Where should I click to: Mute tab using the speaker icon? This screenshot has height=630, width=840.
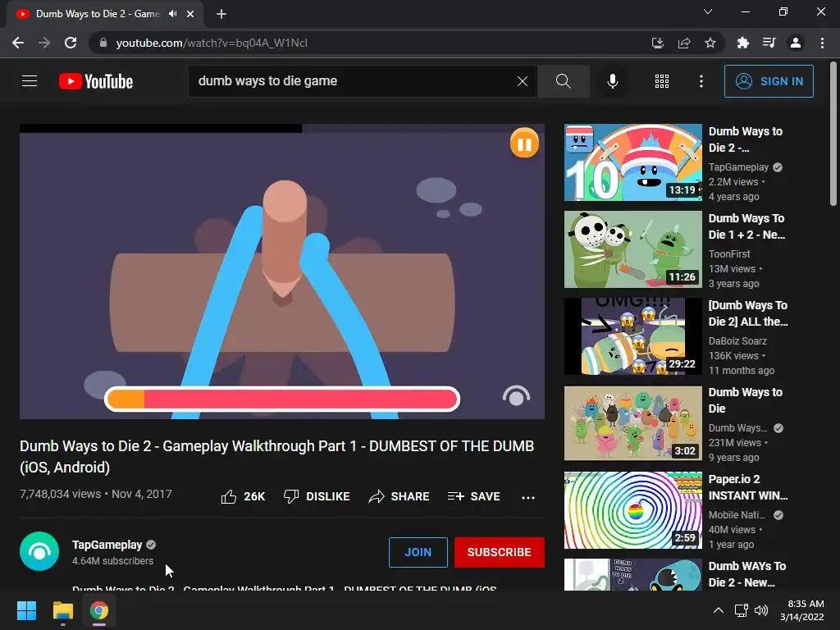[172, 14]
